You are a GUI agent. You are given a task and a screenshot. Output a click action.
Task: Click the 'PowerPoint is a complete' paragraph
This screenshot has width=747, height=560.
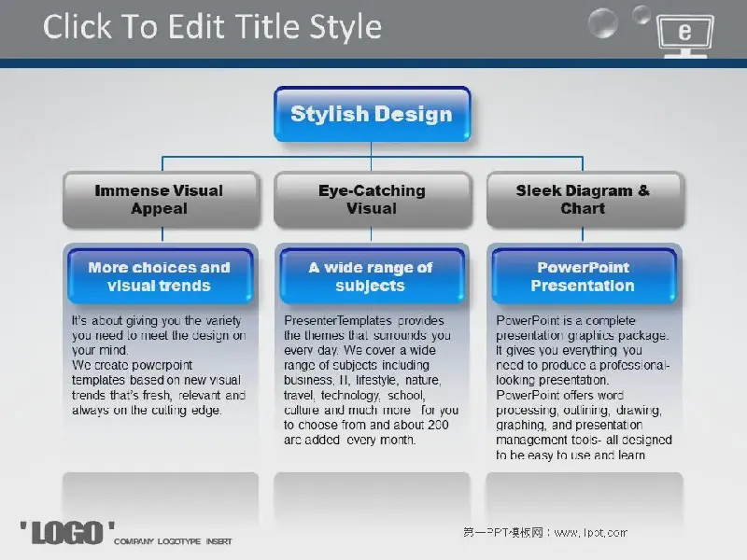pyautogui.click(x=584, y=387)
